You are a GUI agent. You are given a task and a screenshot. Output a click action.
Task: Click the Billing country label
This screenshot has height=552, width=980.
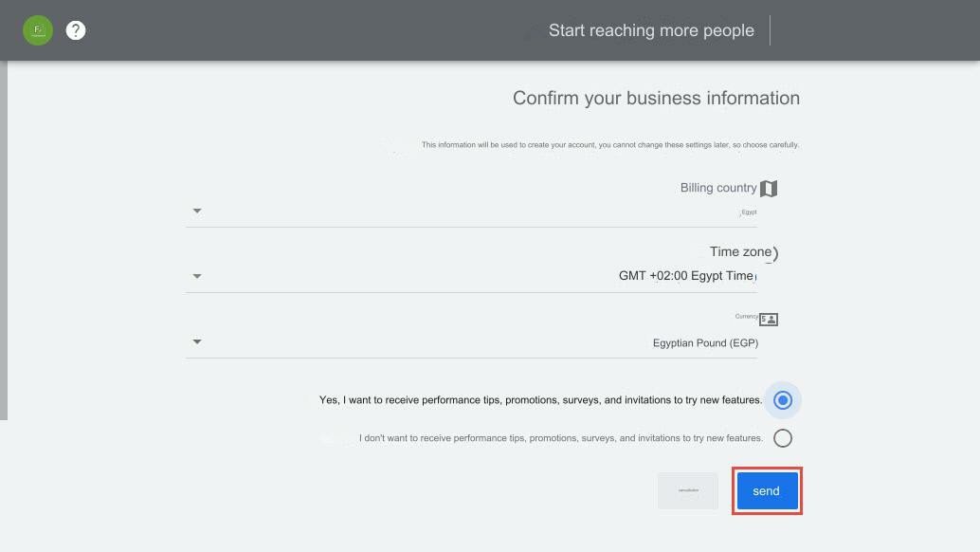718,187
